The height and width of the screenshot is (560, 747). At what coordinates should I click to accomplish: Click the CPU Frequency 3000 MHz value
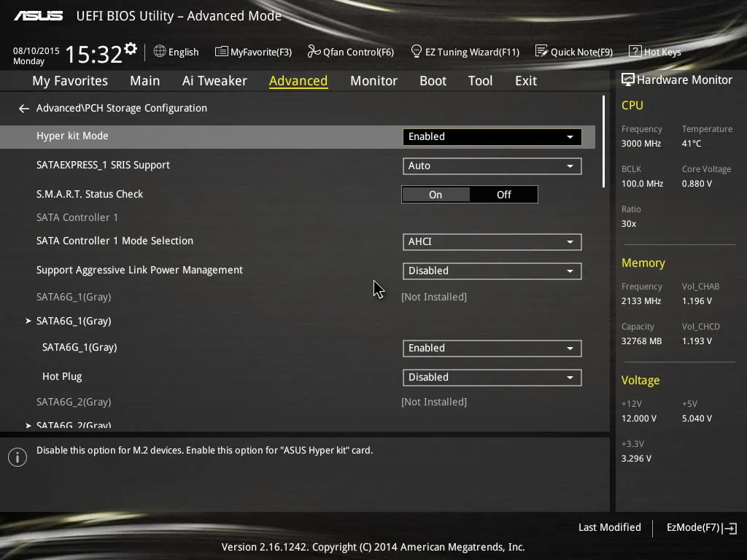click(x=640, y=144)
